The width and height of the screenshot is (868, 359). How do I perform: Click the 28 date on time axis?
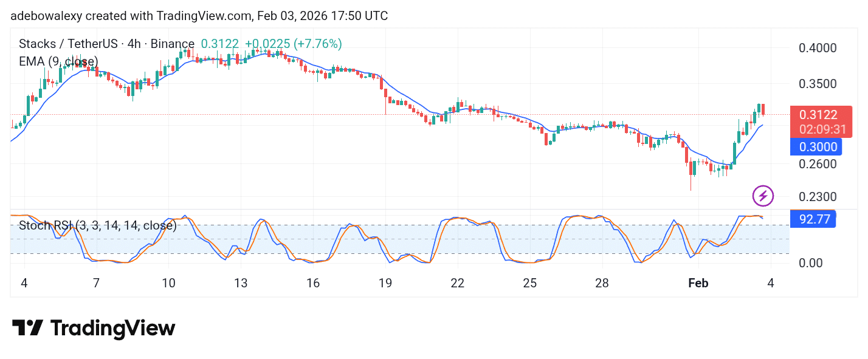[x=602, y=283]
